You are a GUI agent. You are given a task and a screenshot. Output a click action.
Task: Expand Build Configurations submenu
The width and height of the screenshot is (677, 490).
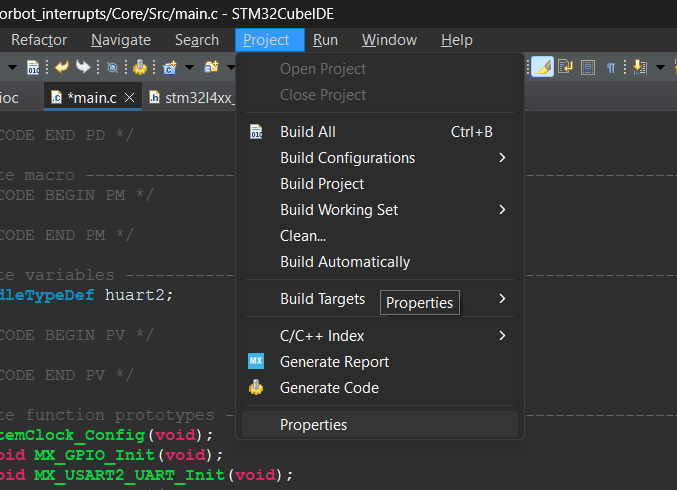380,158
